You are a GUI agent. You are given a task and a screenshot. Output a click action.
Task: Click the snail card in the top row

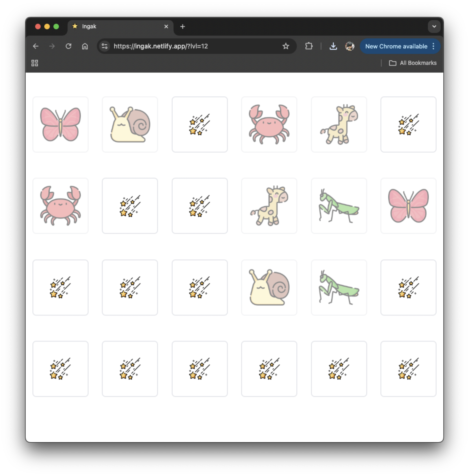[x=130, y=124]
